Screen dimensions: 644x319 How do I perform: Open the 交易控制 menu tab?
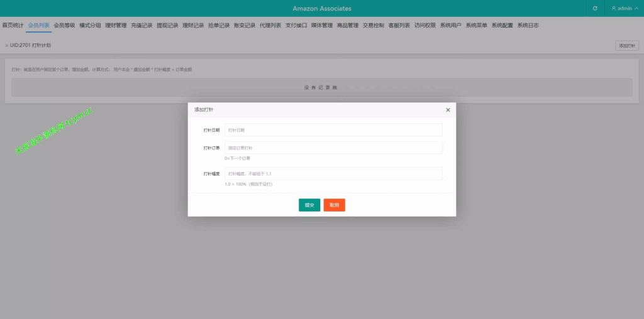point(374,25)
